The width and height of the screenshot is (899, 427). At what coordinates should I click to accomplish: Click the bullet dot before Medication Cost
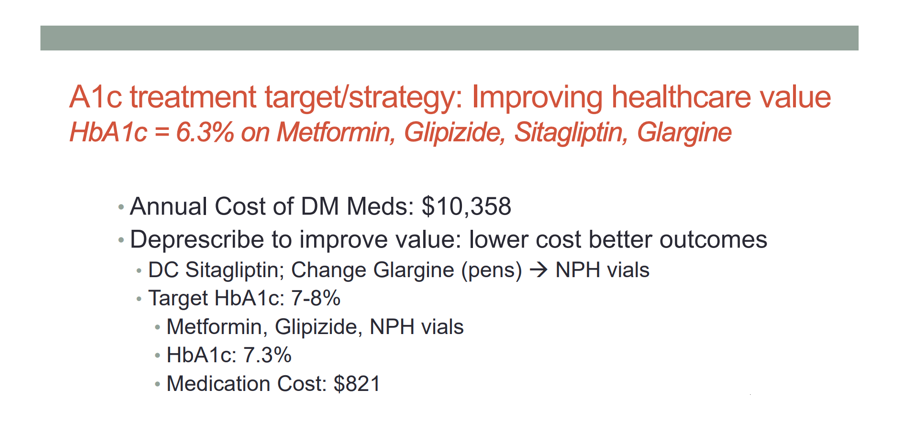(x=158, y=384)
